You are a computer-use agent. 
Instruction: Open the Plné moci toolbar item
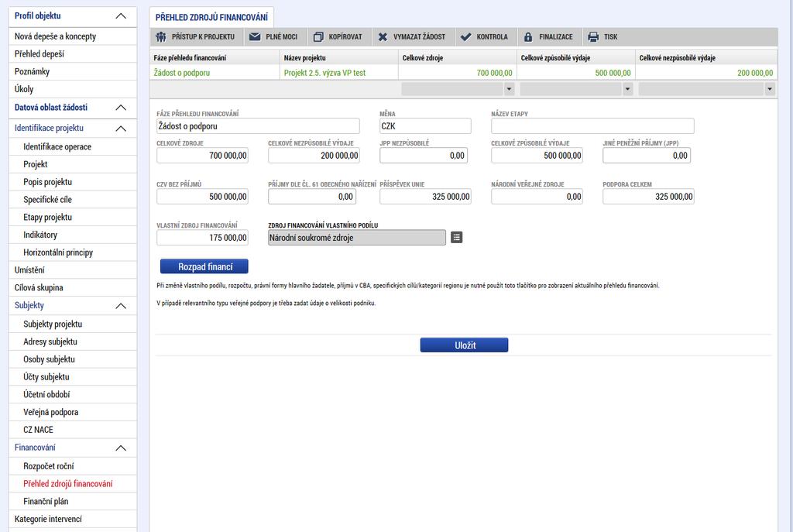(275, 37)
